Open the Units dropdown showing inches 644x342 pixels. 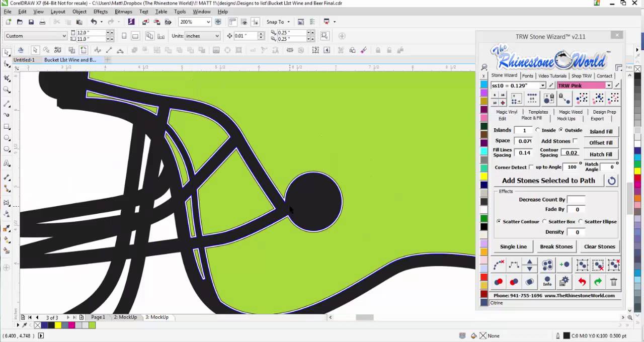[x=216, y=36]
